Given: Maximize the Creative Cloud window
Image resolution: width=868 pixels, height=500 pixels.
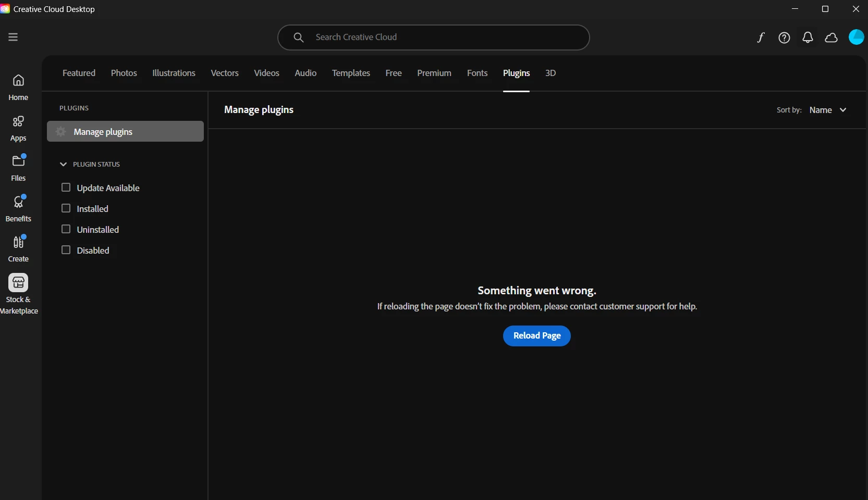Looking at the screenshot, I should (x=825, y=9).
